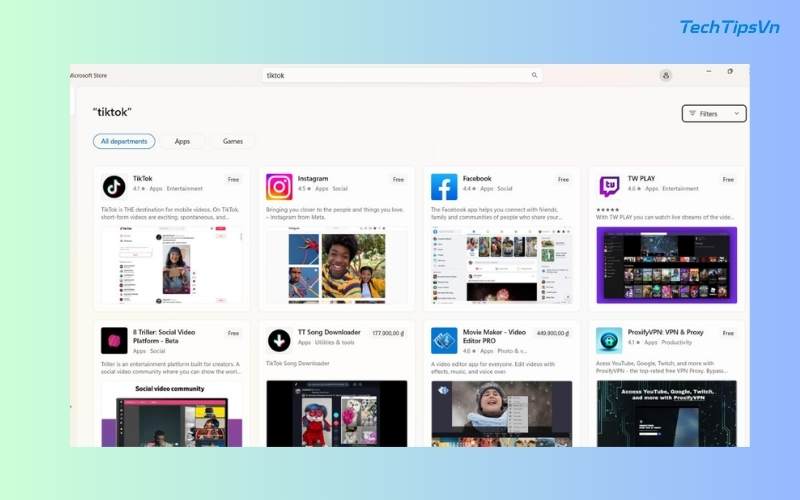Click the search box containing tiktok
Screen dimensions: 800x500
pos(402,76)
